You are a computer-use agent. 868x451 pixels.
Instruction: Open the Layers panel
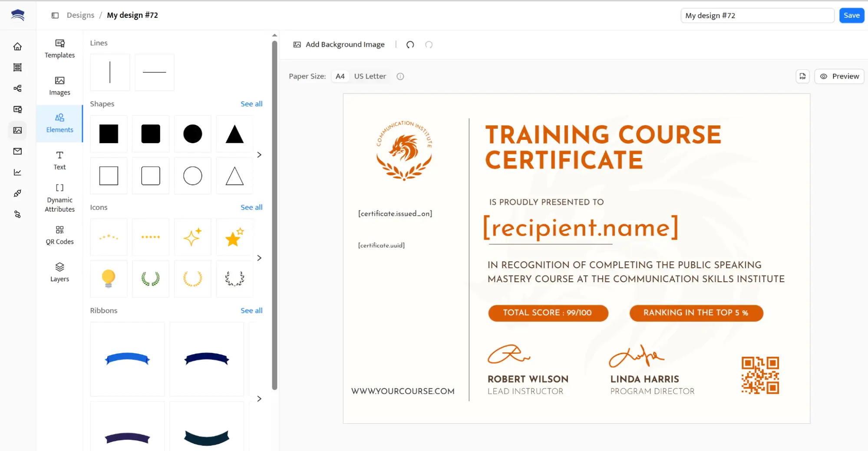tap(59, 272)
